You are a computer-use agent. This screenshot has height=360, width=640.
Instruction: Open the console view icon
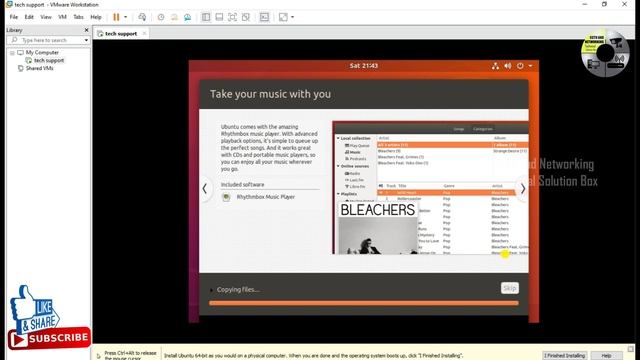pyautogui.click(x=264, y=17)
